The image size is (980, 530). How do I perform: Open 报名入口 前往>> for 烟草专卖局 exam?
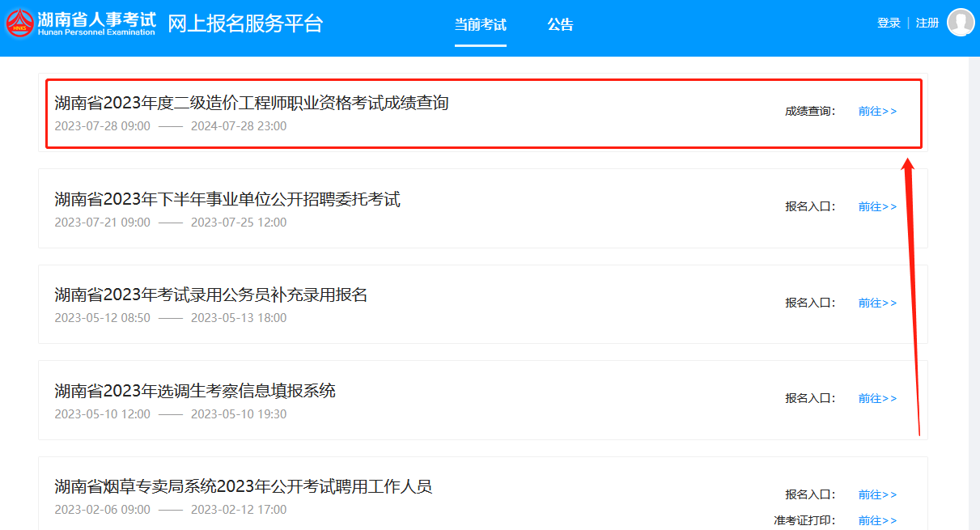pos(877,495)
